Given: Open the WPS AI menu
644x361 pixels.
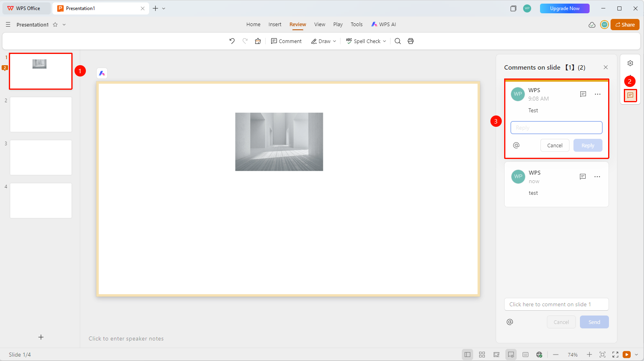Looking at the screenshot, I should (x=384, y=25).
